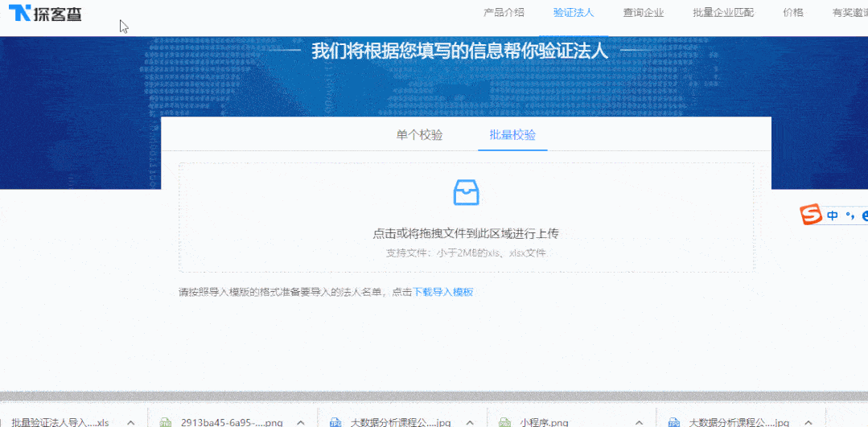Switch to the 单个校验 tab

(x=420, y=136)
